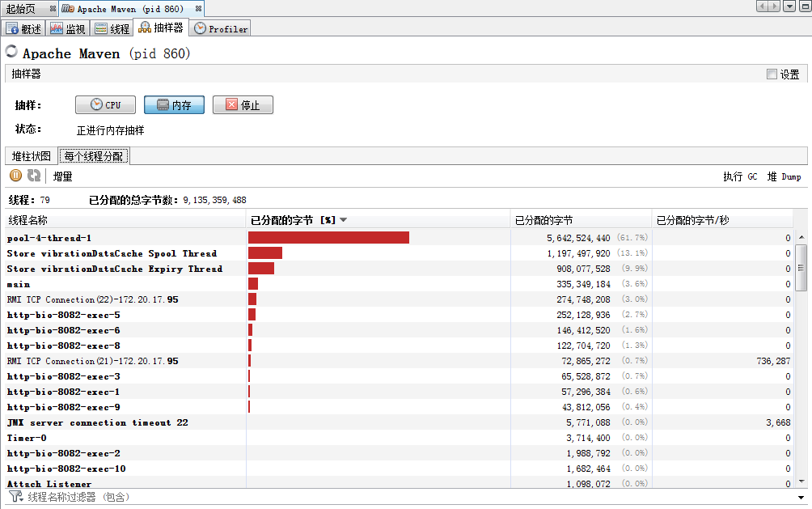Refresh results using the update arrows icon
This screenshot has width=812, height=509.
tap(34, 176)
